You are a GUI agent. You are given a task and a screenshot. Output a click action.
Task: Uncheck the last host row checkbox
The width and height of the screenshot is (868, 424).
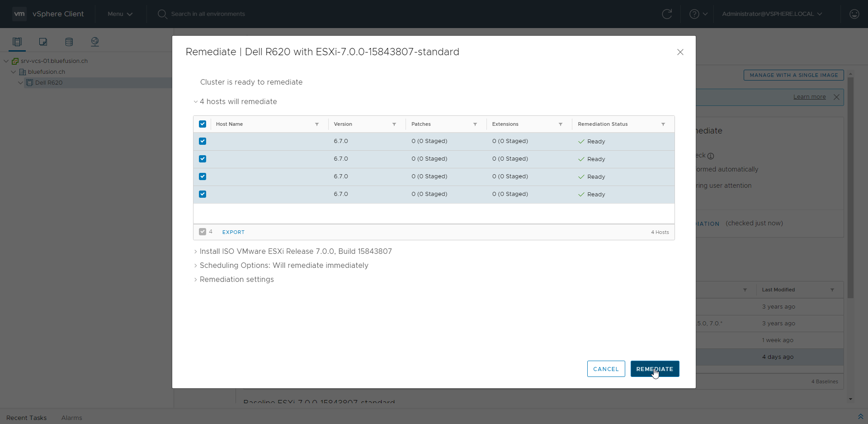203,194
